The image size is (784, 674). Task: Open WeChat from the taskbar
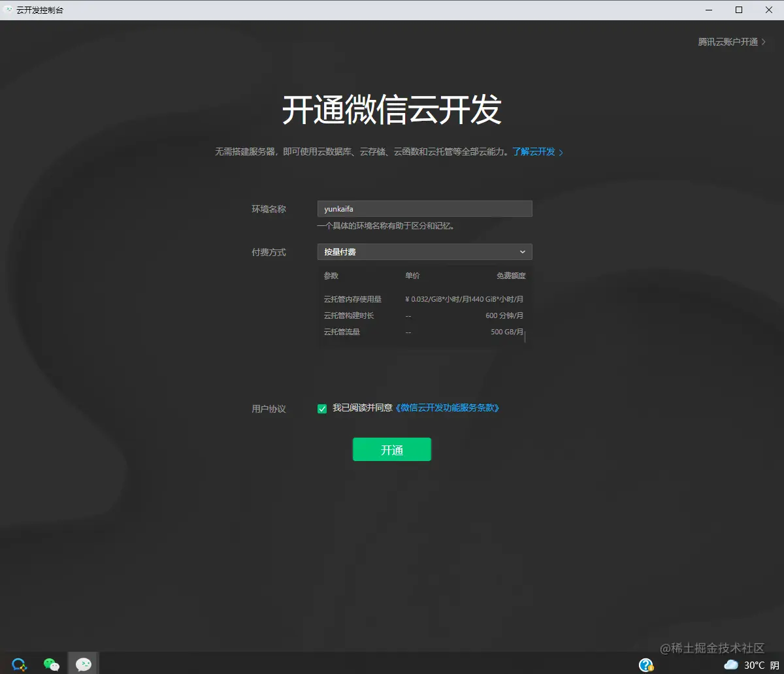coord(51,664)
